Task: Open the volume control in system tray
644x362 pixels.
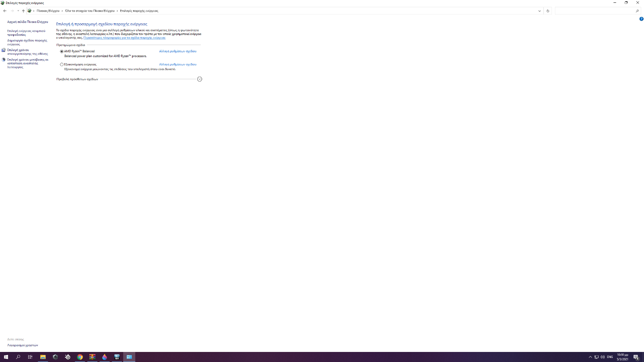Action: 603,357
